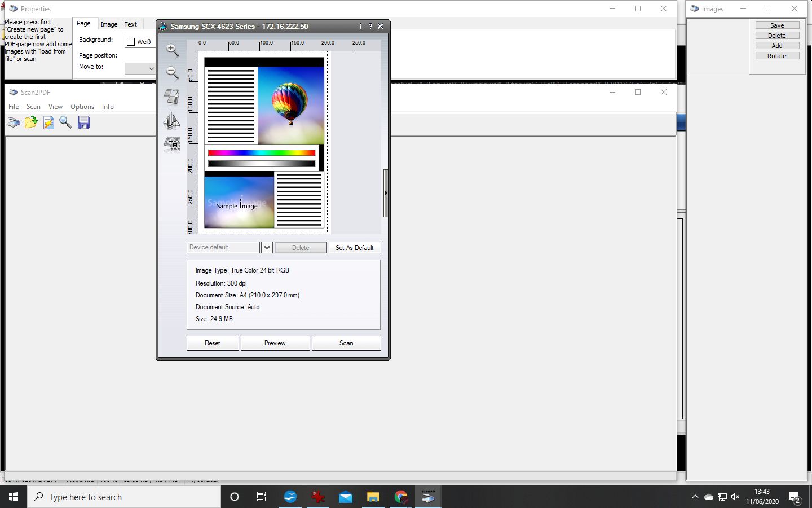This screenshot has height=508, width=812.
Task: Click the scanner icon in Scan2PDF toolbar
Action: click(14, 122)
